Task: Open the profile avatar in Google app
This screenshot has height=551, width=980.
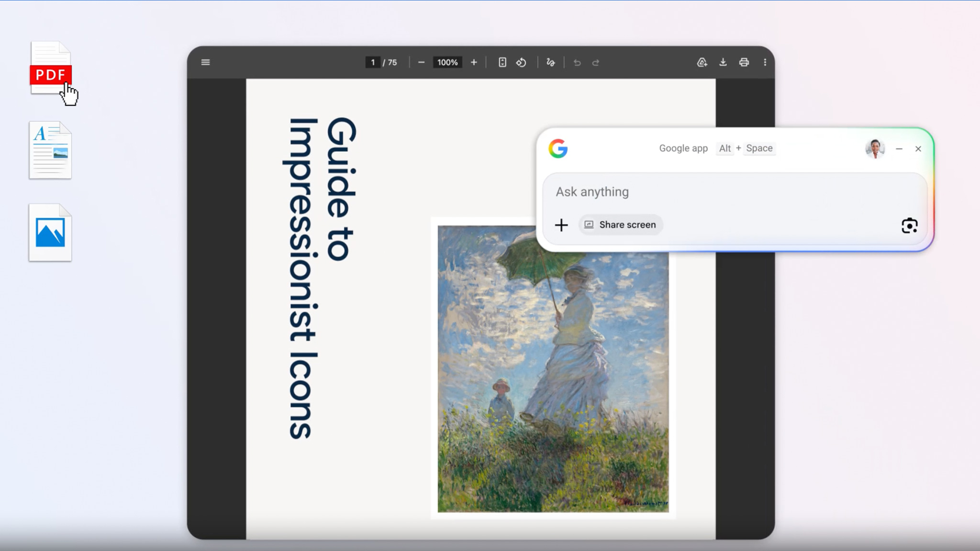Action: pyautogui.click(x=875, y=149)
